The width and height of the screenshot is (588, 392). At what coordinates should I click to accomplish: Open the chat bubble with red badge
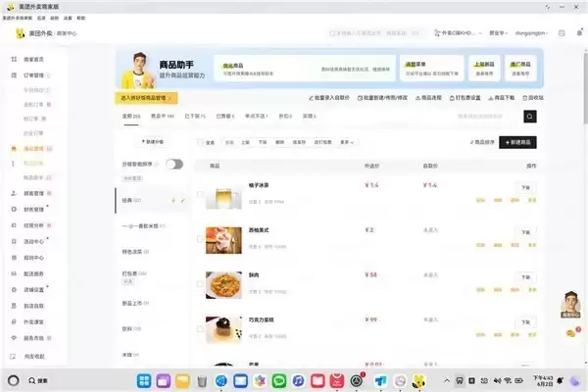point(571,333)
